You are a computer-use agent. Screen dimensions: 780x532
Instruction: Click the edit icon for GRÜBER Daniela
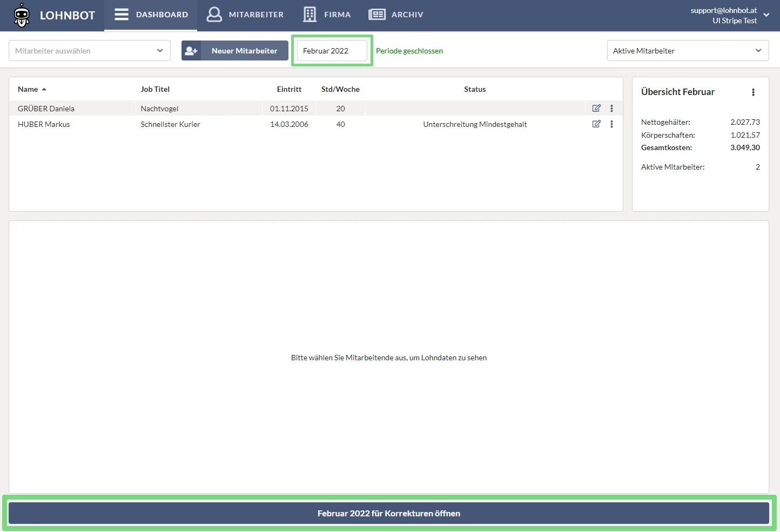596,108
